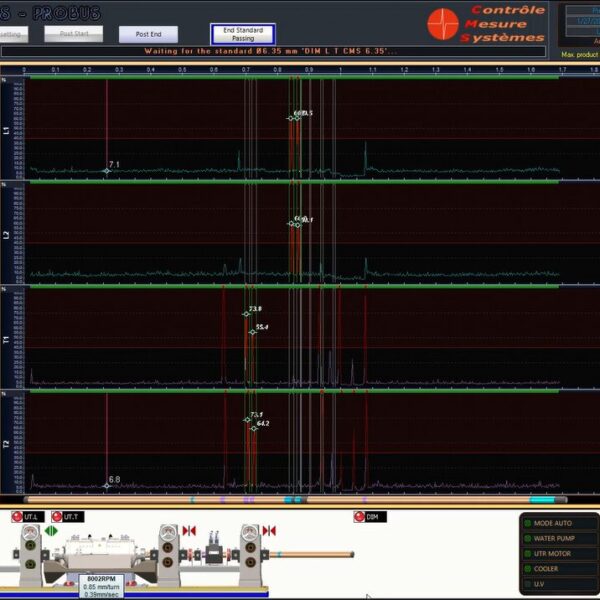Image resolution: width=600 pixels, height=600 pixels.
Task: Click the pressure gauge on right stand
Action: point(250,531)
